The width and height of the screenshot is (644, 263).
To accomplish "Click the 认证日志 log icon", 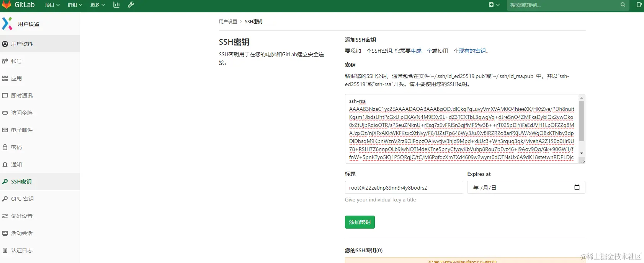I will click(x=5, y=250).
